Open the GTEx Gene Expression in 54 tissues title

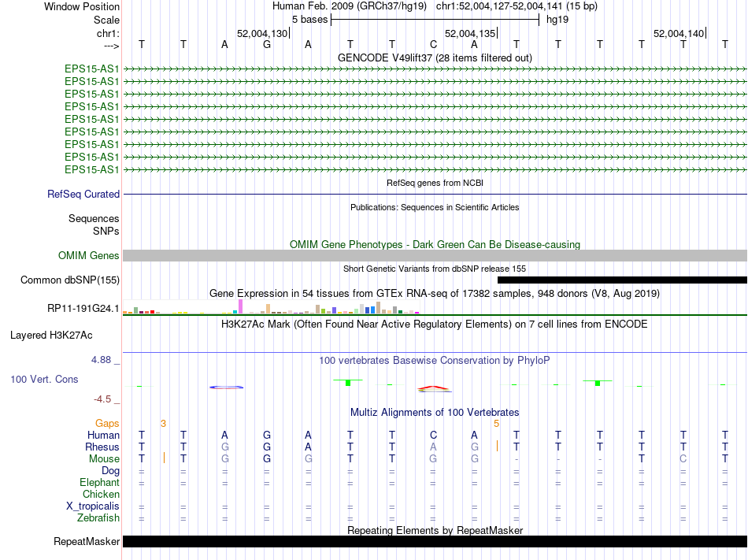(435, 293)
